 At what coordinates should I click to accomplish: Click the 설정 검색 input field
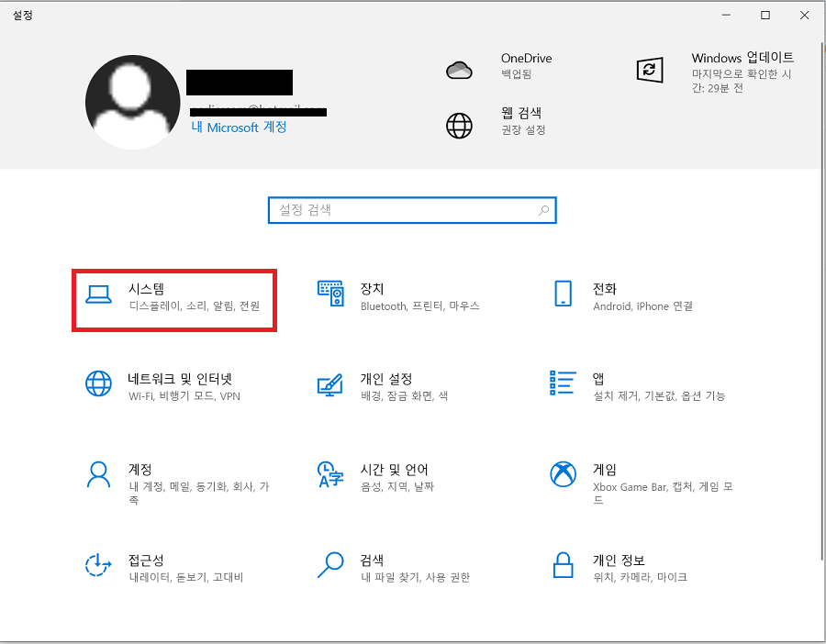click(412, 211)
